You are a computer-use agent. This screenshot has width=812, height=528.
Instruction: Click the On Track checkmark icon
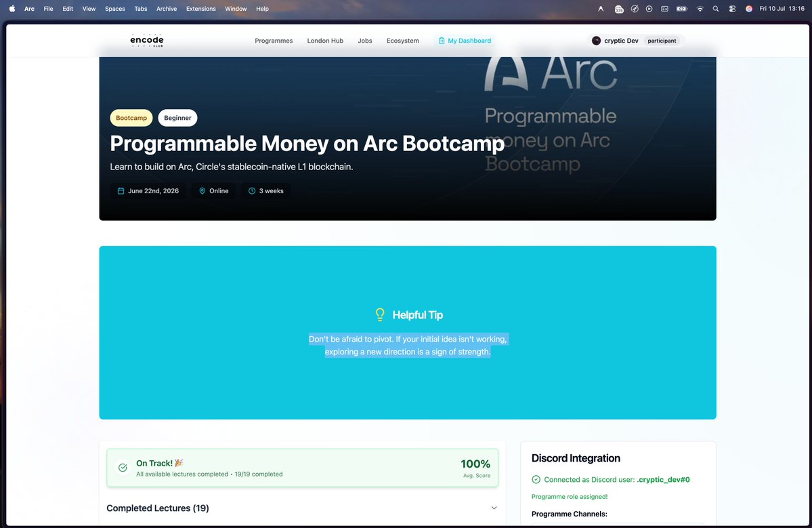click(123, 468)
